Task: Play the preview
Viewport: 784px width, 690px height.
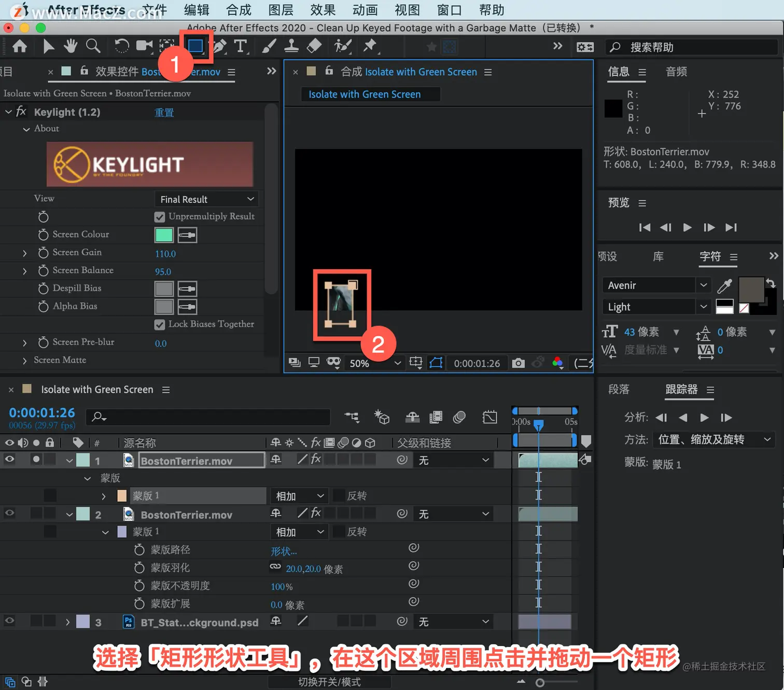Action: click(687, 227)
